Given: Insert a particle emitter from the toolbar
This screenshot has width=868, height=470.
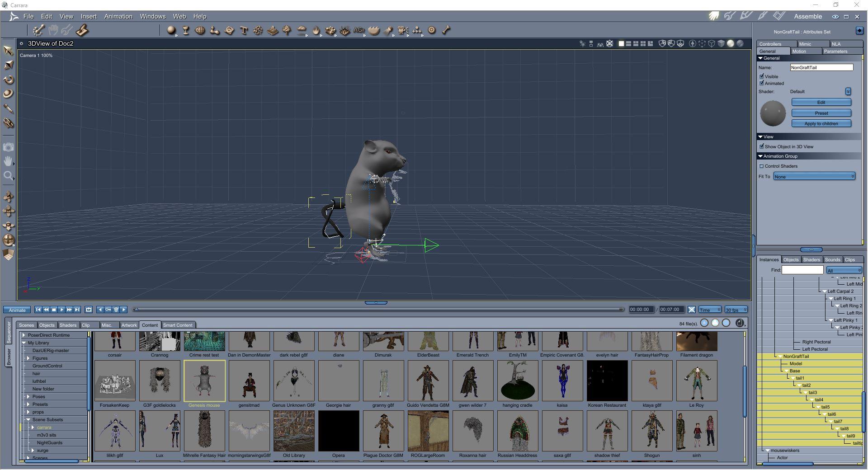Looking at the screenshot, I should [x=258, y=30].
